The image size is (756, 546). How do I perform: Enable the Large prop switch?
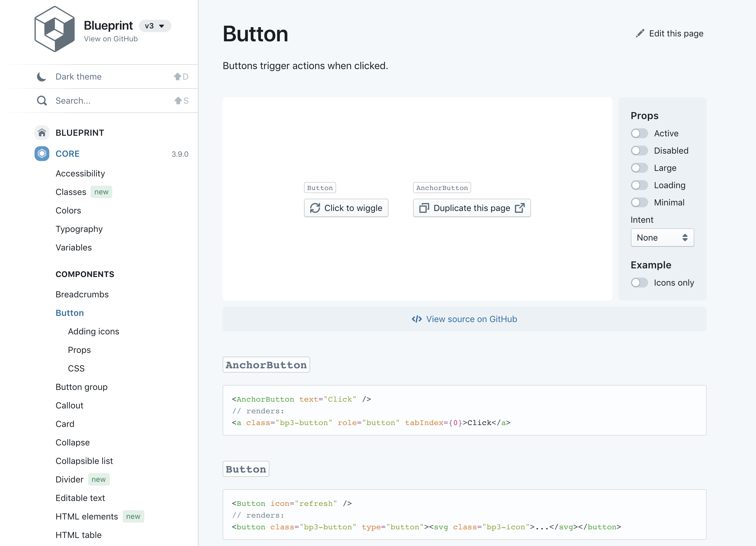639,168
